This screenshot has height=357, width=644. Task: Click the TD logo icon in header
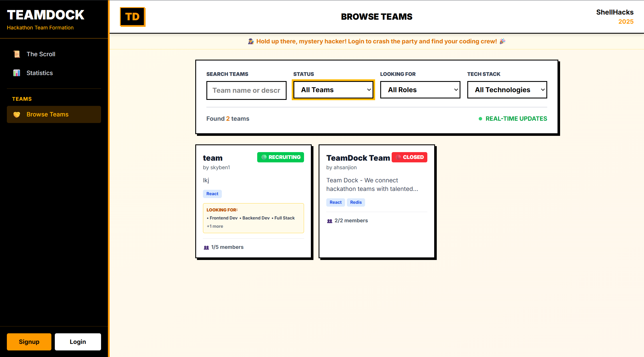click(132, 17)
